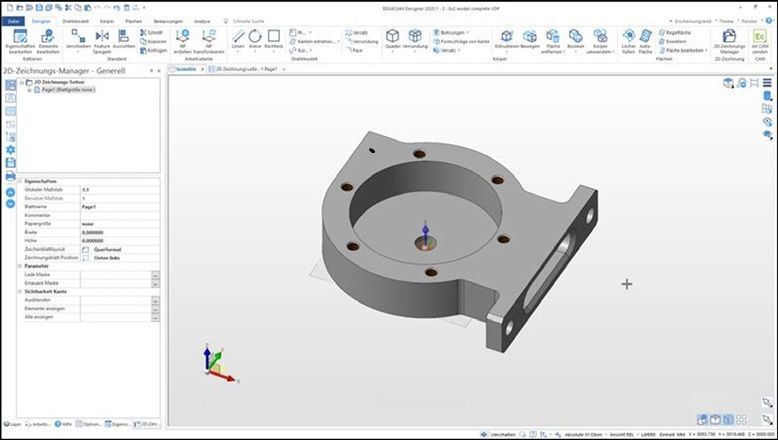
Task: Select the Kreise drawing tool
Action: (x=255, y=40)
